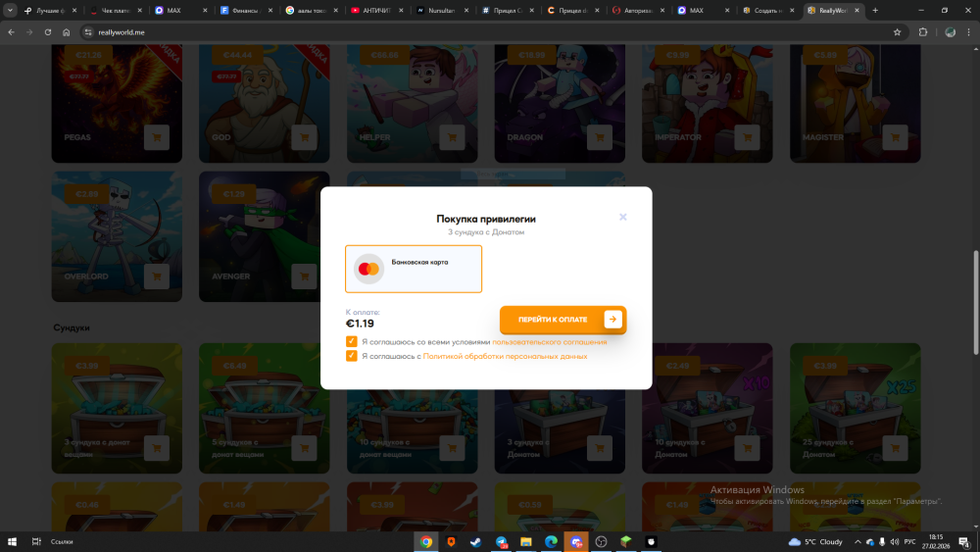
Task: Open a new browser tab
Action: tap(875, 11)
